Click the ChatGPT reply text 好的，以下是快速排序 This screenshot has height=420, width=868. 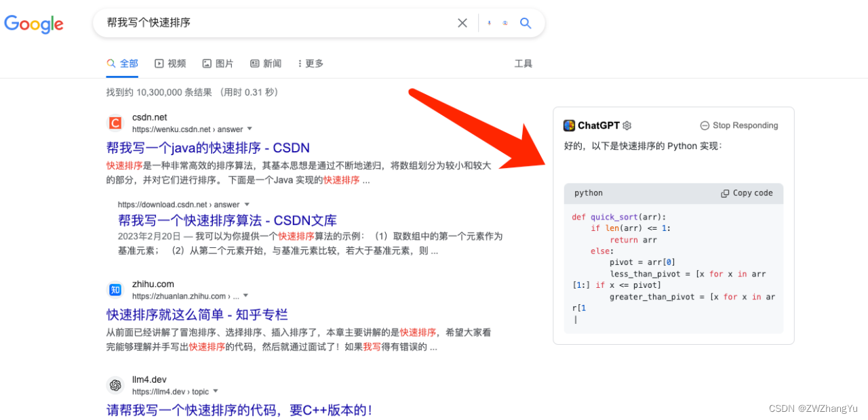(643, 146)
